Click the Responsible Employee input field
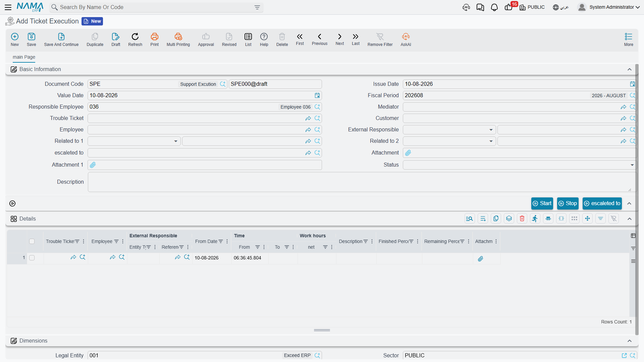Viewport: 644px width, 362px height. [204, 107]
